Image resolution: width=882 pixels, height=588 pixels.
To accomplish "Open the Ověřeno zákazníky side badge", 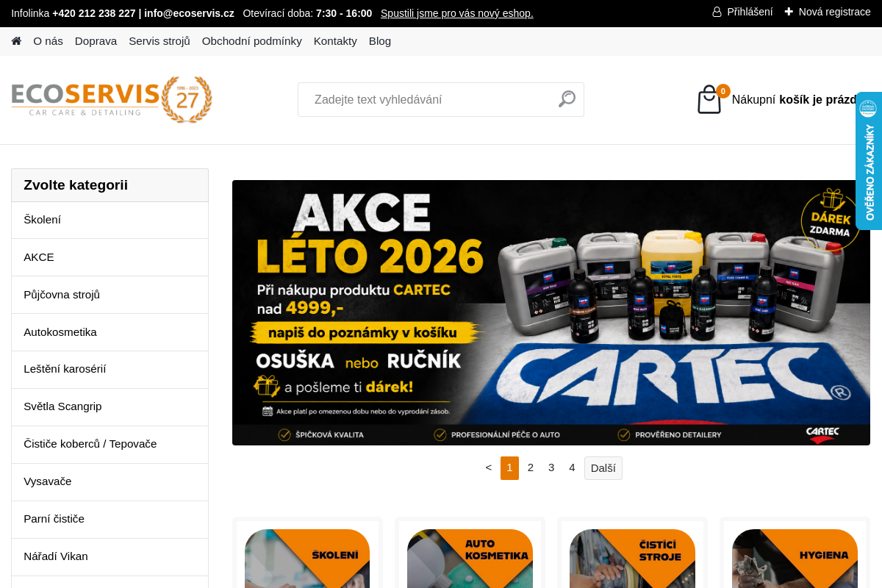I will (x=869, y=160).
